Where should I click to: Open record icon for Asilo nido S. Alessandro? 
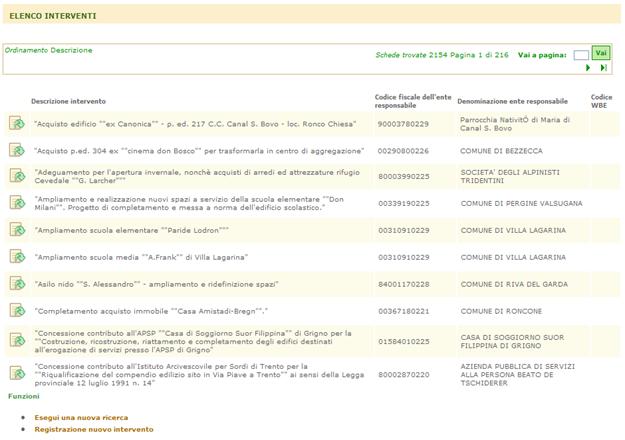17,283
